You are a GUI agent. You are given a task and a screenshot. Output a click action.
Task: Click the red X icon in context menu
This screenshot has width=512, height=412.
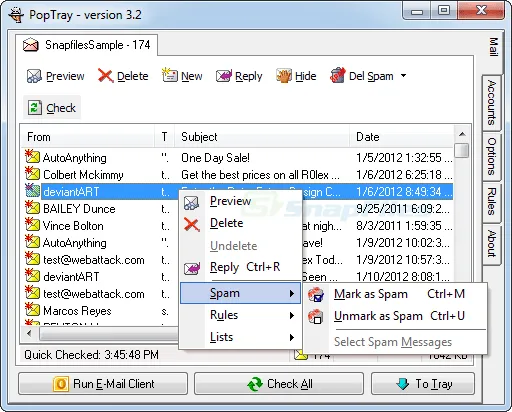coord(192,225)
